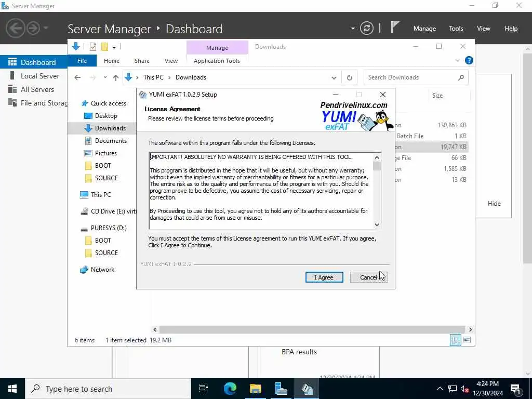Click the I Agree button
This screenshot has width=532, height=399.
(324, 277)
